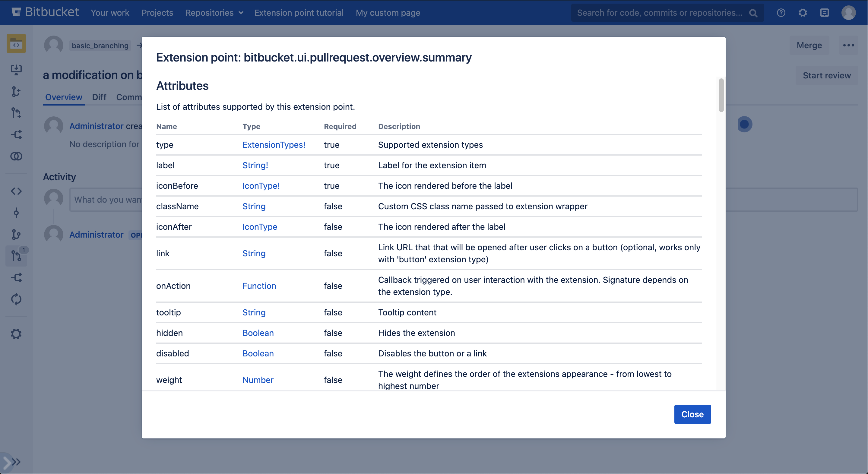
Task: Open My custom page menu item
Action: point(388,13)
